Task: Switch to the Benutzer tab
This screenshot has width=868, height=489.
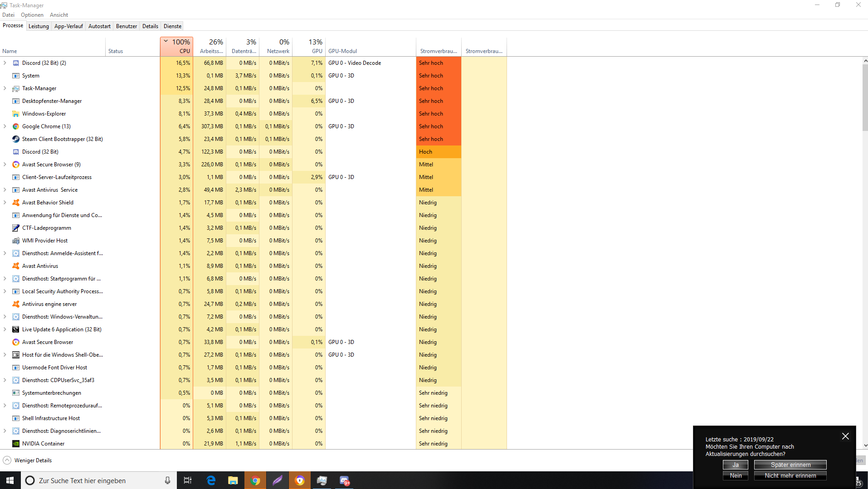Action: (127, 26)
